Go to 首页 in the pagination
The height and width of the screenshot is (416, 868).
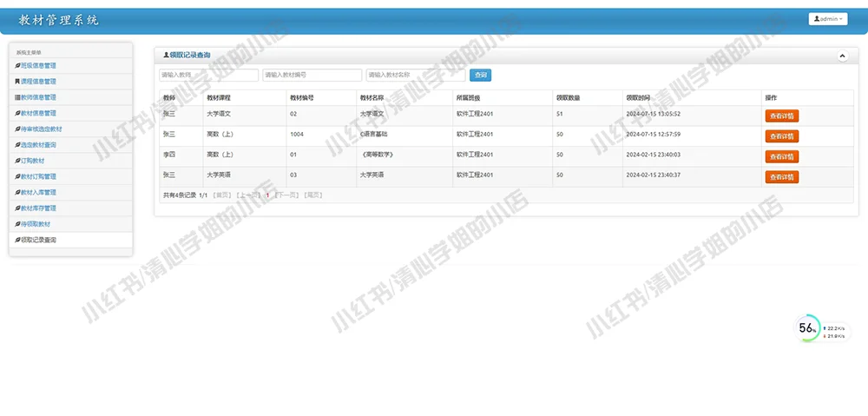222,195
